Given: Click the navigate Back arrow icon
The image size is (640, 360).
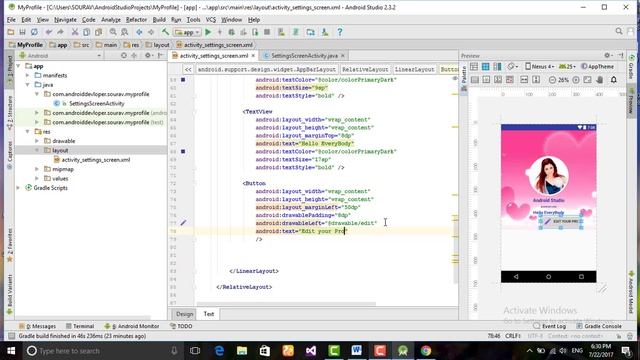Looking at the screenshot, I should pos(139,32).
